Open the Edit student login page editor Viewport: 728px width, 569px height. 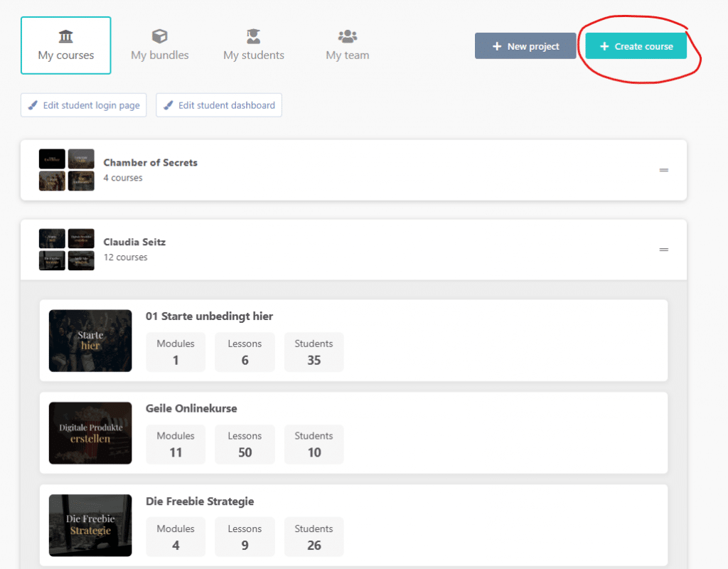[83, 105]
